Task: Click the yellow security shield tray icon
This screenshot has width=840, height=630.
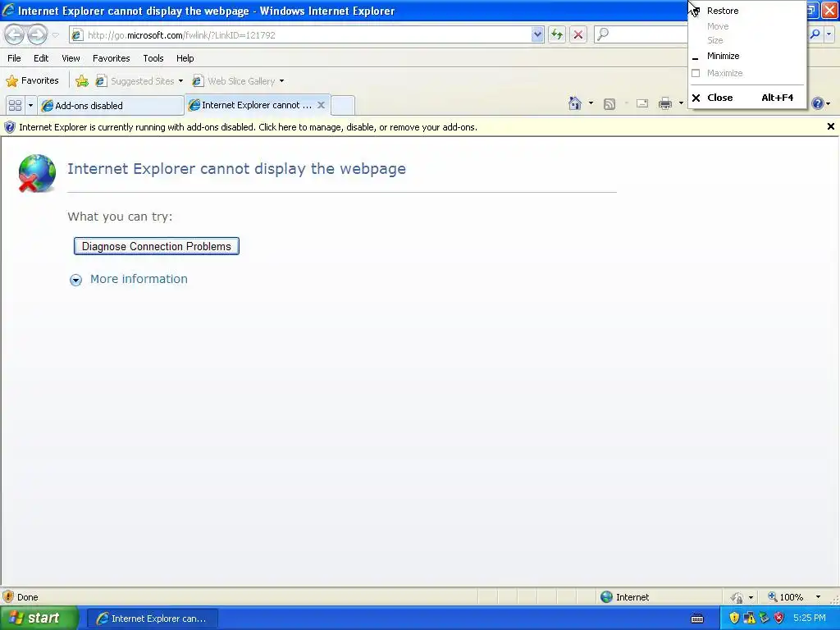Action: point(734,619)
